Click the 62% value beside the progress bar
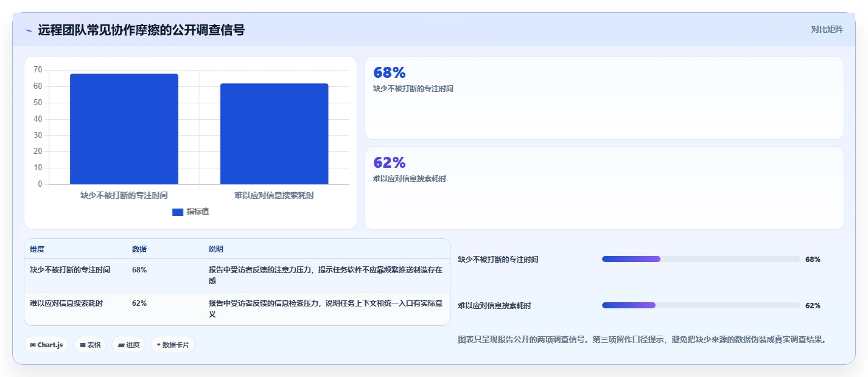 click(813, 305)
